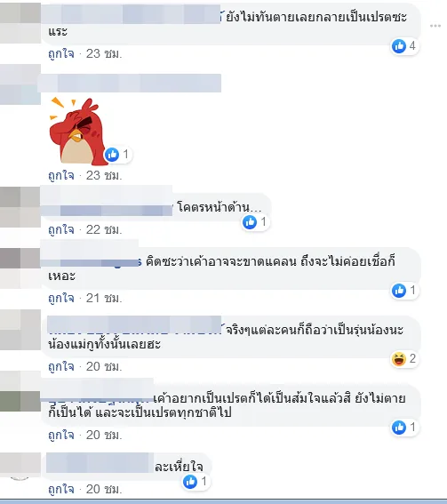Like the first comment posted 23 ชม. ago
The height and width of the screenshot is (504, 447).
click(61, 53)
